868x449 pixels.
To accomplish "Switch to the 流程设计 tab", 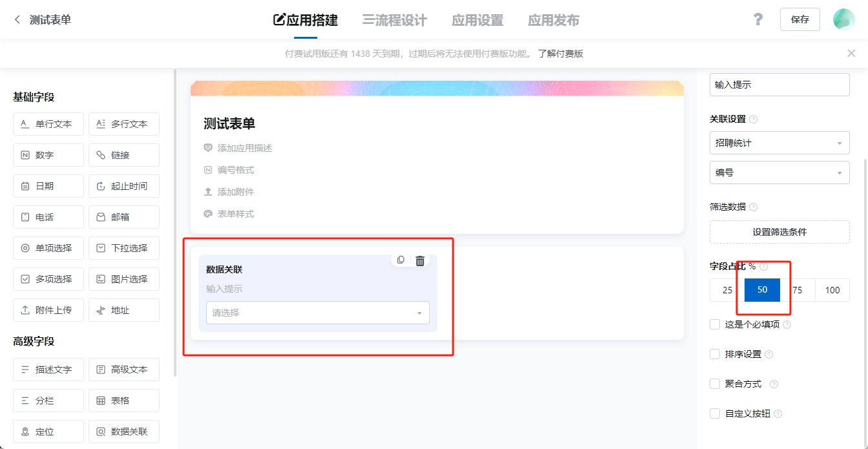I will click(394, 20).
